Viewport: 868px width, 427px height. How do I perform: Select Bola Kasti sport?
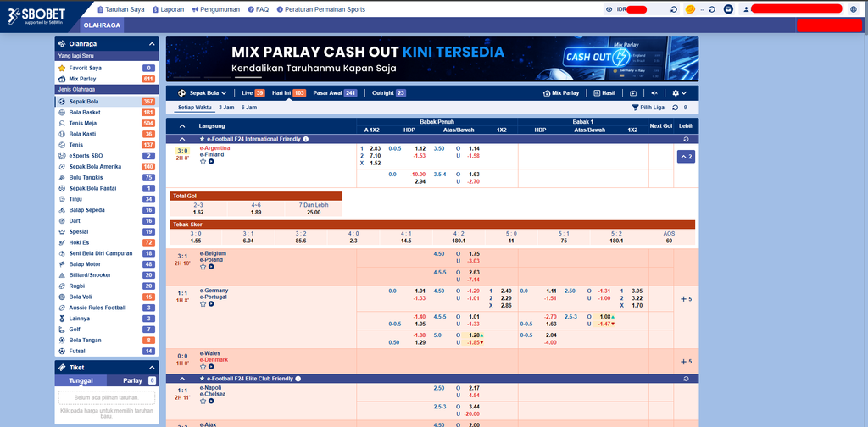point(106,134)
